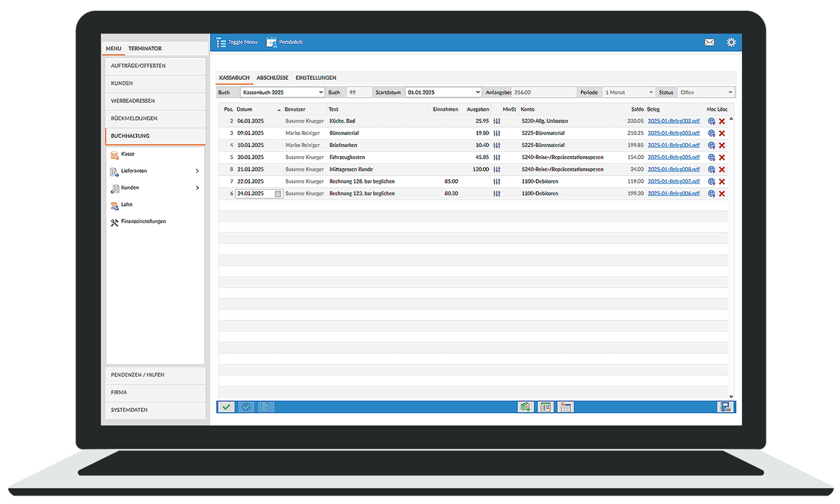Delete the Briefmarken entry with red X
This screenshot has width=840, height=504.
click(722, 146)
